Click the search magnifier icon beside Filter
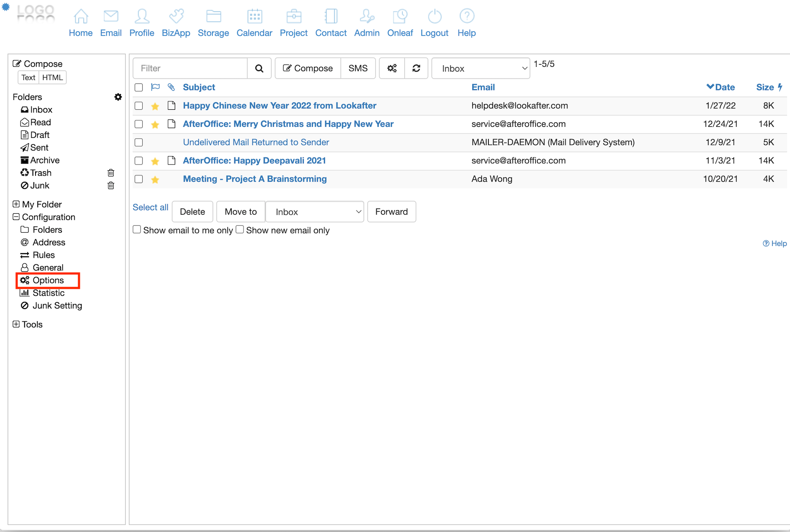790x532 pixels. [259, 68]
